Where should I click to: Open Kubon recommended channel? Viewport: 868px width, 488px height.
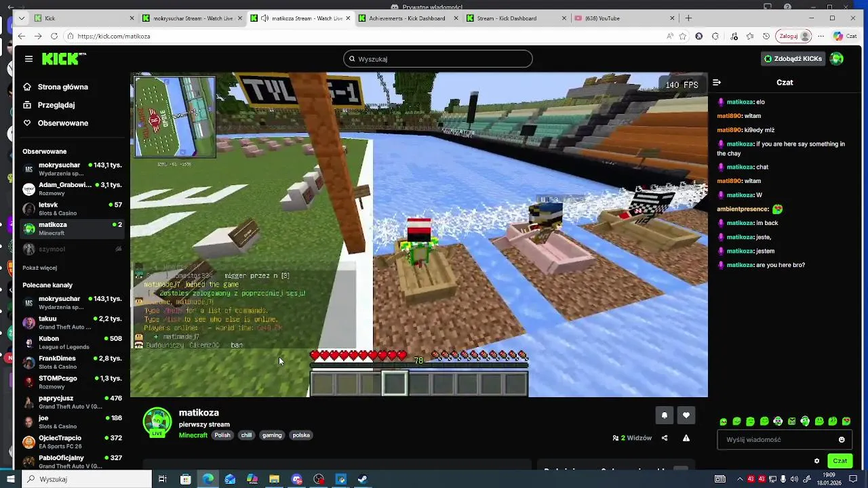point(73,342)
